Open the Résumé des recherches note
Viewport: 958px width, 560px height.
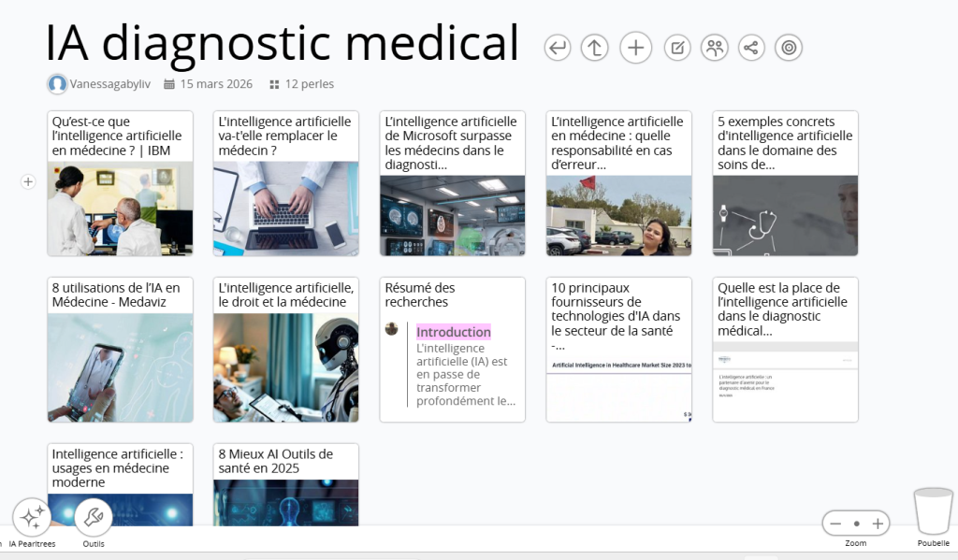[x=452, y=350]
